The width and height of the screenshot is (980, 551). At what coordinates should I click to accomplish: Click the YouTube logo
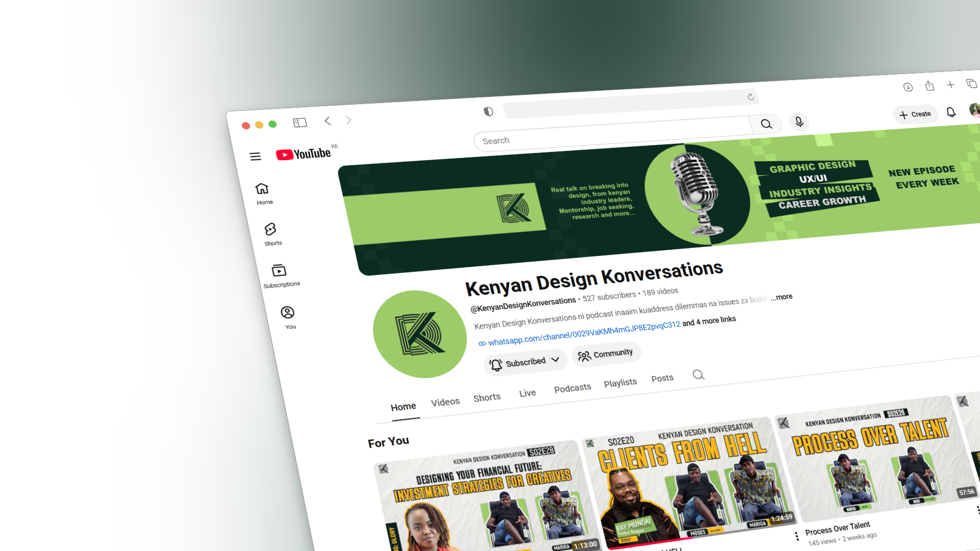[x=303, y=154]
